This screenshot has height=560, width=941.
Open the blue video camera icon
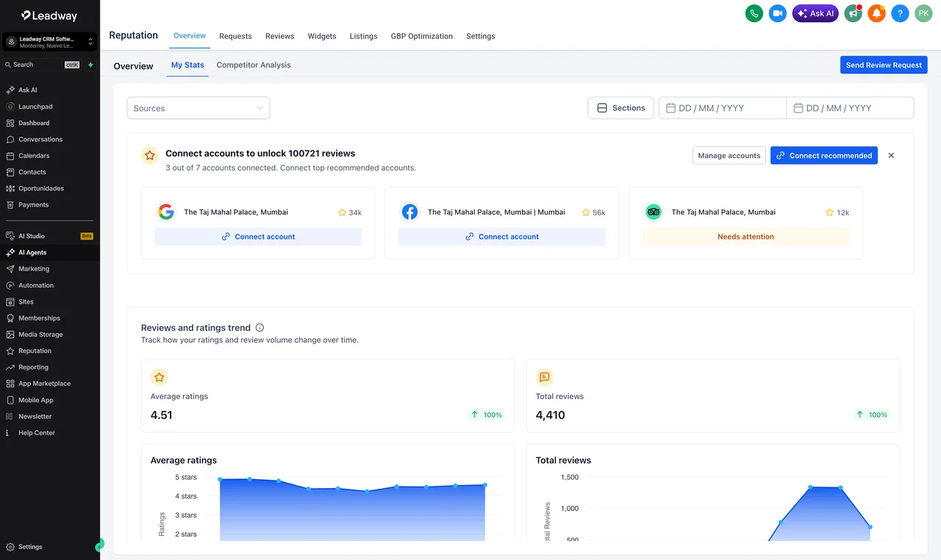pos(778,13)
